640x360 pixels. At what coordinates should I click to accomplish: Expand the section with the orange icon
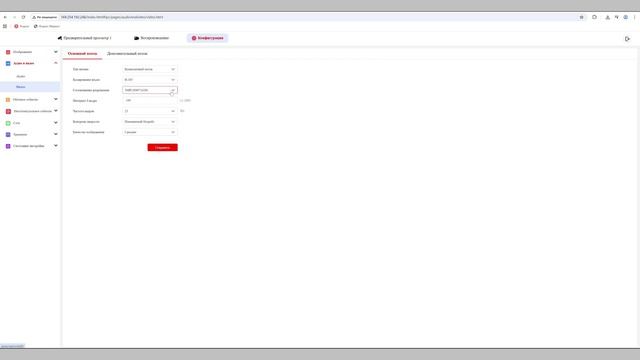click(56, 99)
